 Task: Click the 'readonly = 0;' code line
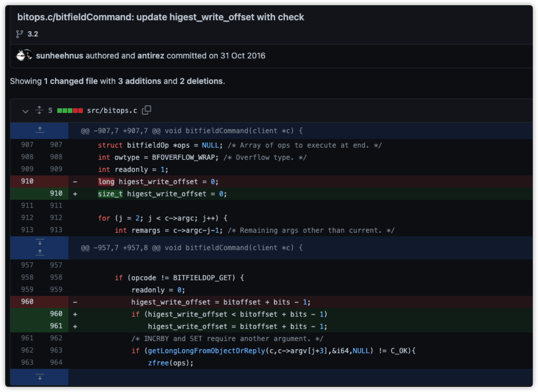point(158,290)
